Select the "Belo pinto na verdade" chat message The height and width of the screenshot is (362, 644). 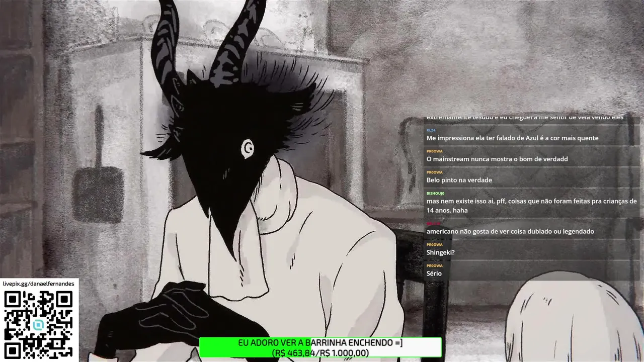[x=459, y=180]
